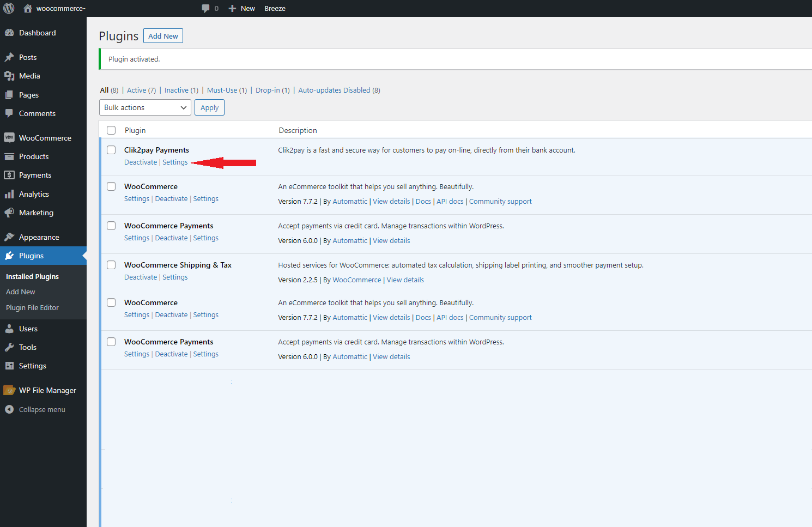
Task: Tick the Clik2pay Payments checkbox
Action: pos(111,150)
